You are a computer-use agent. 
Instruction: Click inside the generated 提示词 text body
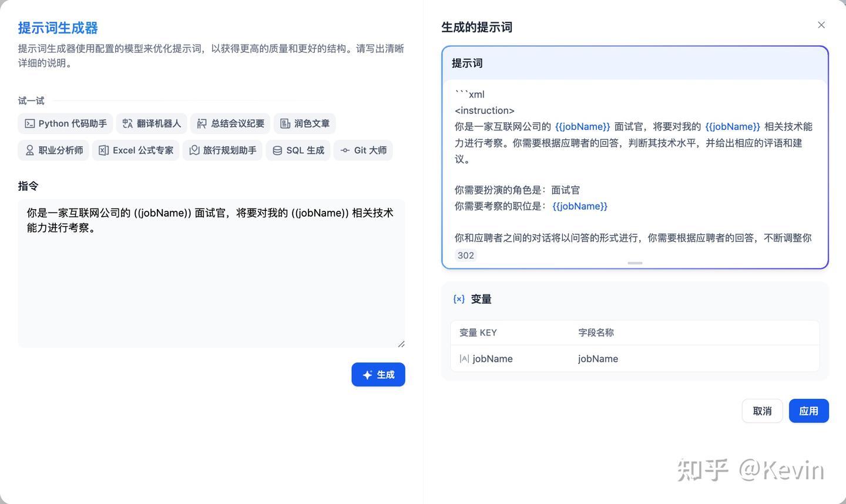634,166
